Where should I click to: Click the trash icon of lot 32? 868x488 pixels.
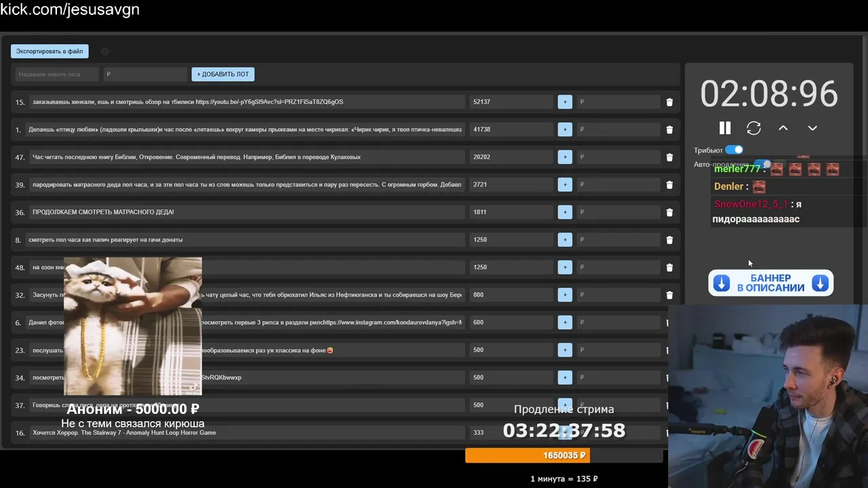click(x=669, y=295)
